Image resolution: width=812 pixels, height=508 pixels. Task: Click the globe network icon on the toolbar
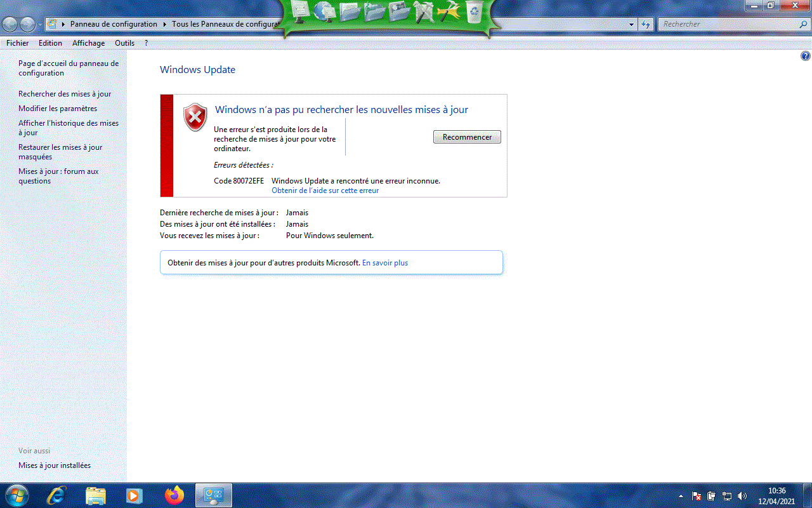pyautogui.click(x=324, y=11)
